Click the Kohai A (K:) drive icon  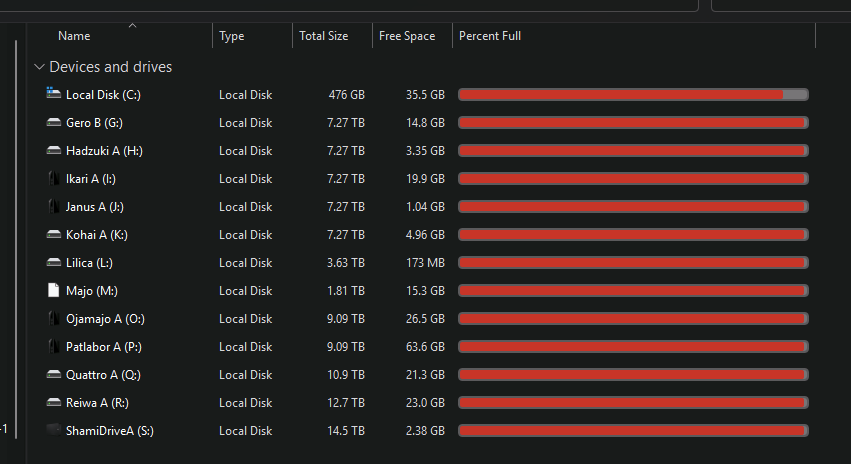53,234
